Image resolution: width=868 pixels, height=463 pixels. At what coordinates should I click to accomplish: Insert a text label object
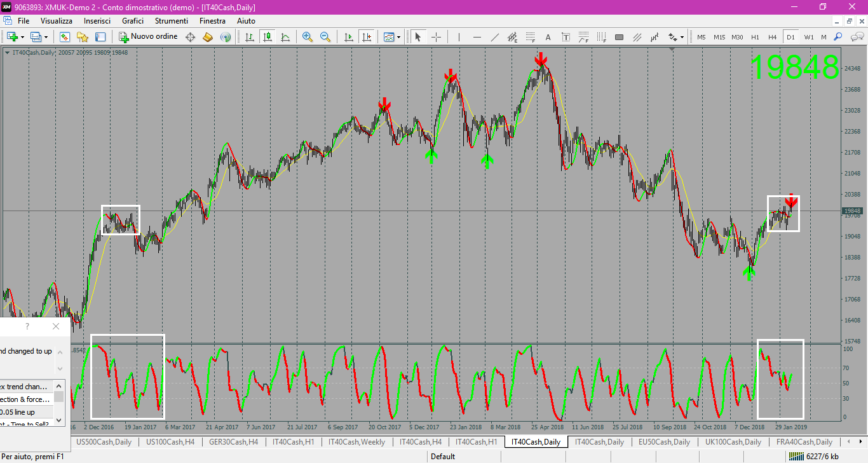566,37
